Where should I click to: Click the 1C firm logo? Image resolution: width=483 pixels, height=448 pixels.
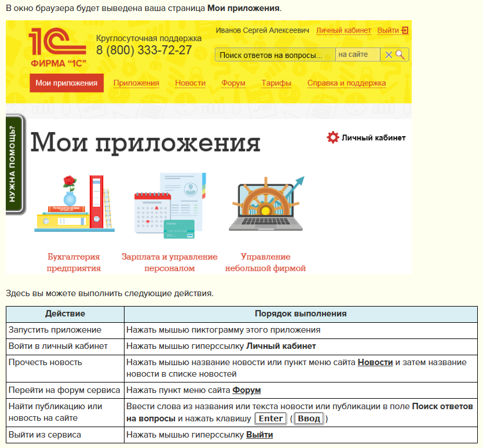point(57,47)
